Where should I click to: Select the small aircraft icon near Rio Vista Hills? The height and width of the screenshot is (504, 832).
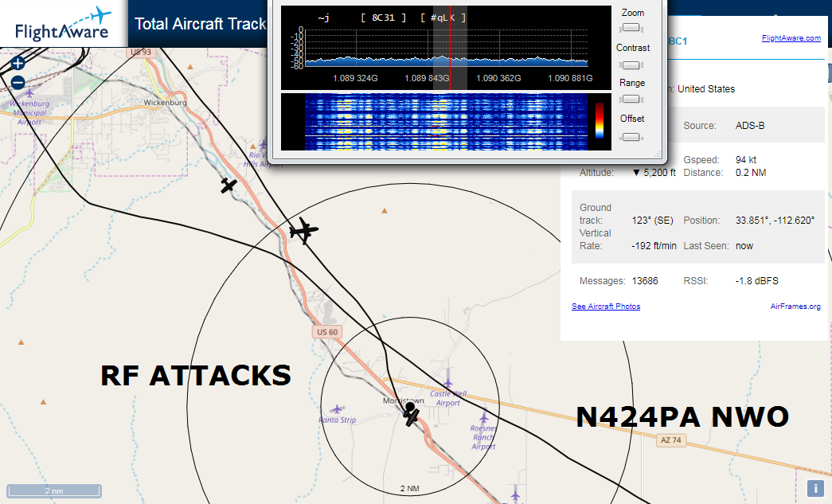229,186
